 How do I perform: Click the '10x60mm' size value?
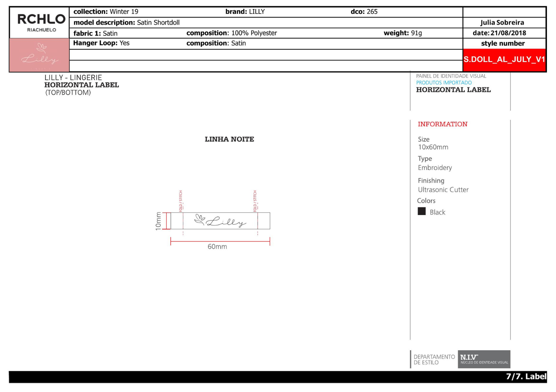tap(433, 147)
